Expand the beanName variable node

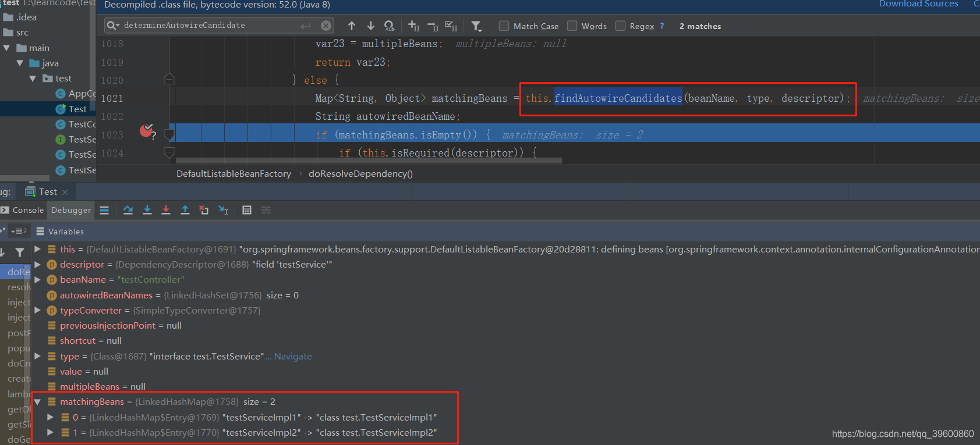37,279
